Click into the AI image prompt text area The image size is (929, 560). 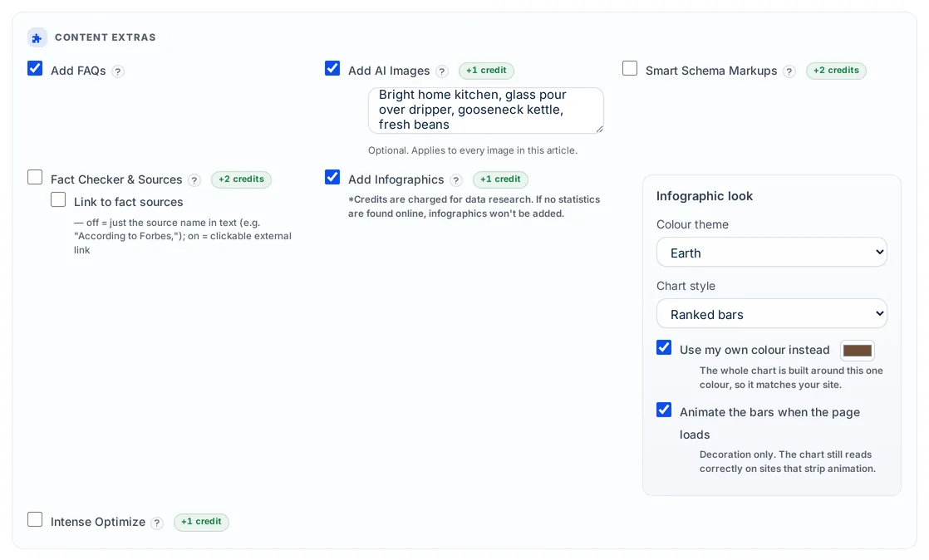486,111
